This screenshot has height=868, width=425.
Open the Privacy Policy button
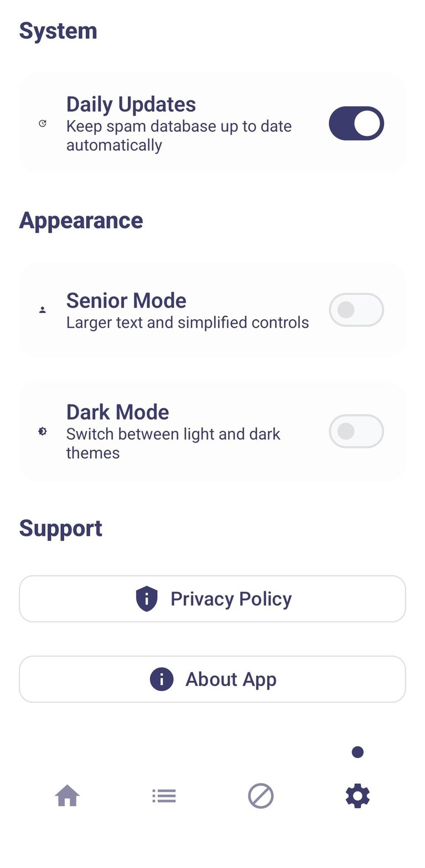212,599
